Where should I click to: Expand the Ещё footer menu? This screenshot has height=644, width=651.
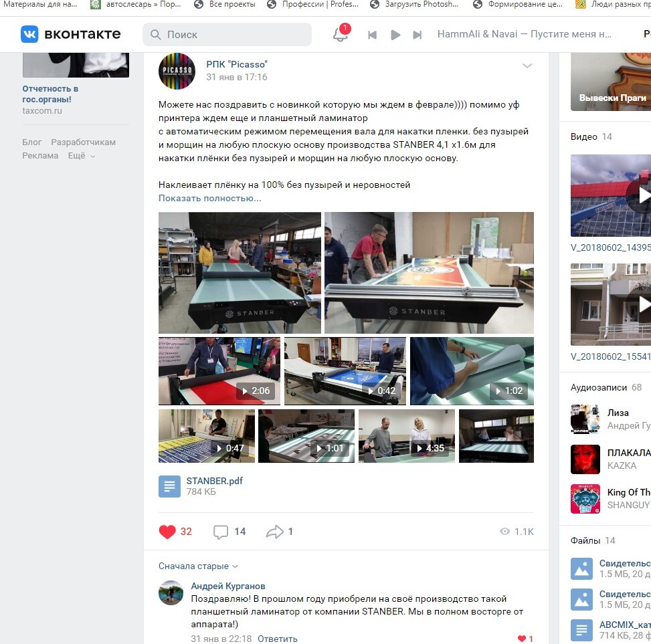82,156
